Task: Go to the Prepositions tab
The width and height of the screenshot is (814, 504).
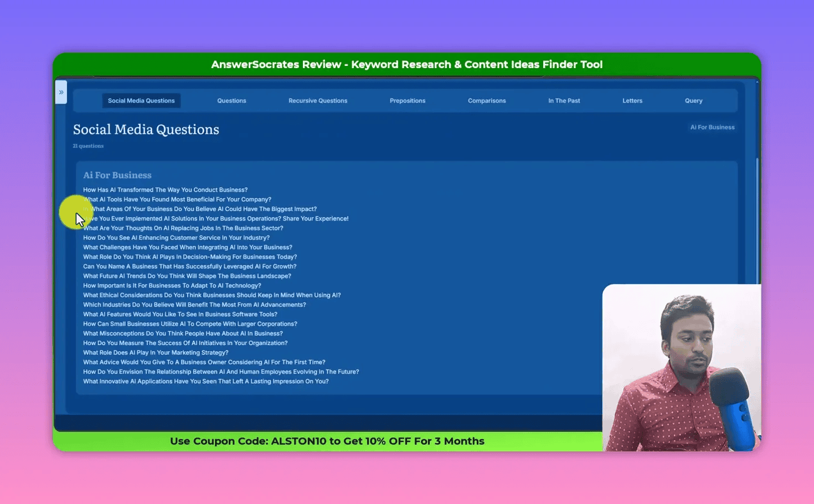Action: 408,101
